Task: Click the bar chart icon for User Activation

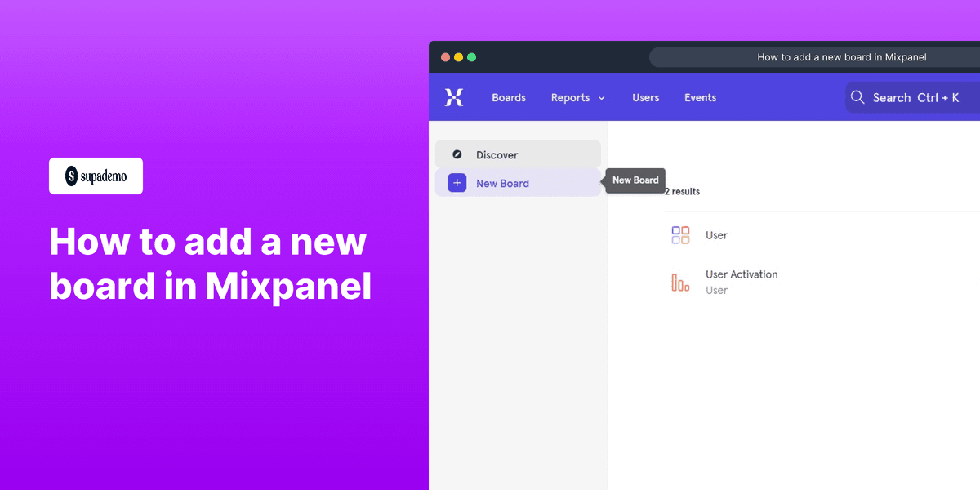Action: pyautogui.click(x=679, y=282)
